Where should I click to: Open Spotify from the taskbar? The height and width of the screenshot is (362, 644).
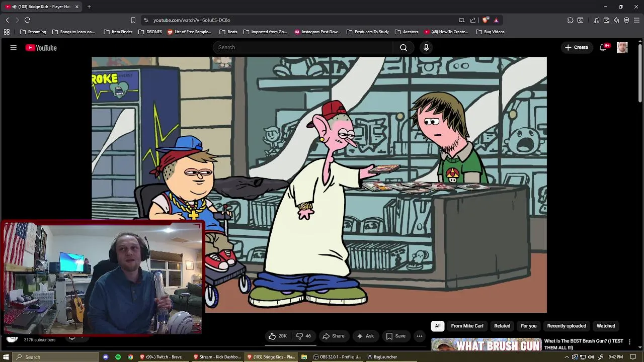pyautogui.click(x=118, y=357)
